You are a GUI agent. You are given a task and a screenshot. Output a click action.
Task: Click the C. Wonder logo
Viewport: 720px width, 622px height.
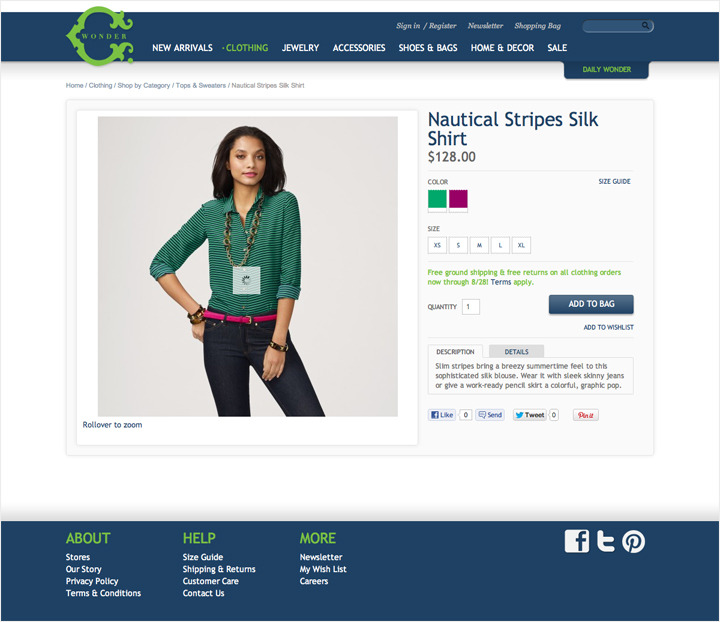100,36
